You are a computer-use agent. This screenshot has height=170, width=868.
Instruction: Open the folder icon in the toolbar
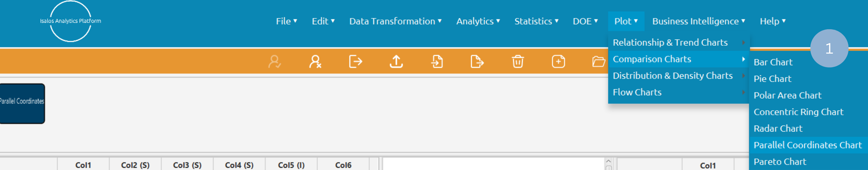tap(599, 62)
